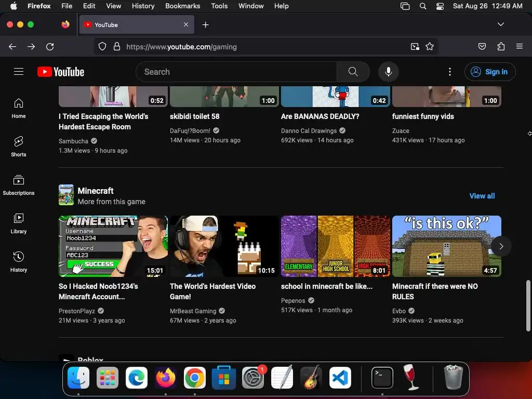532x399 pixels.
Task: Open Visual Studio Code from dock
Action: [340, 378]
